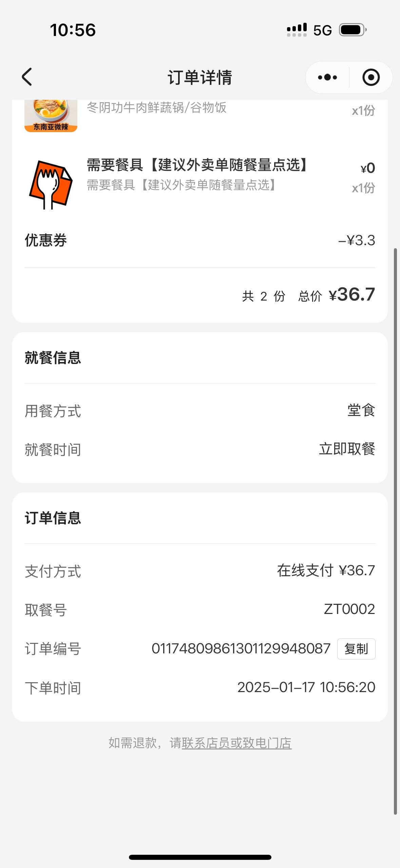Tap the 下单时间 timestamp value
The height and width of the screenshot is (868, 400).
pos(306,687)
